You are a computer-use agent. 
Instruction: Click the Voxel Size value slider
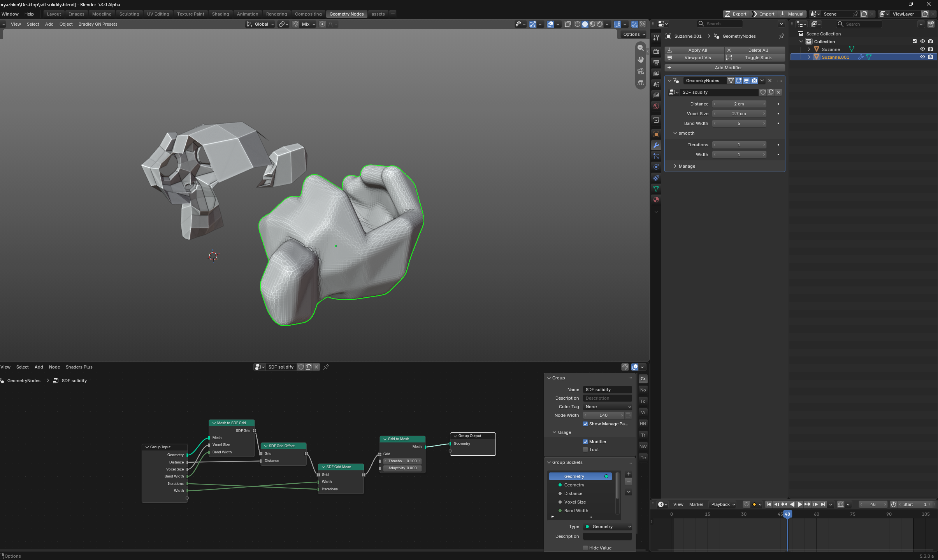click(x=739, y=114)
